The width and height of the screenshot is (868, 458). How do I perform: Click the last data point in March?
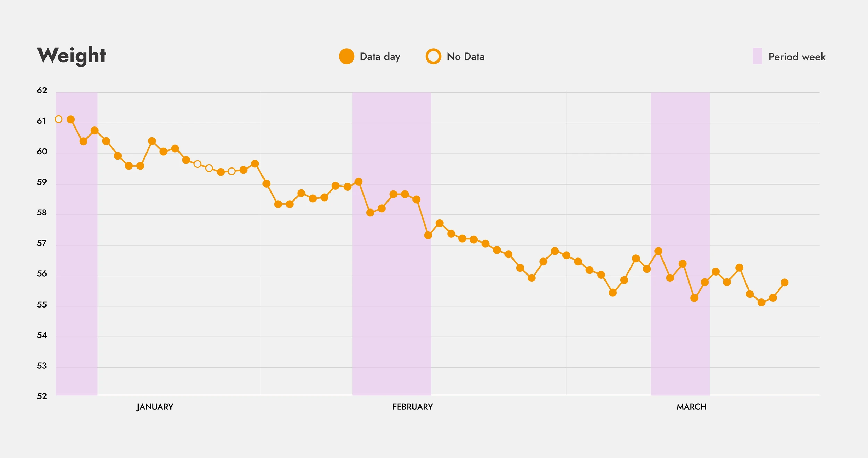(x=784, y=283)
